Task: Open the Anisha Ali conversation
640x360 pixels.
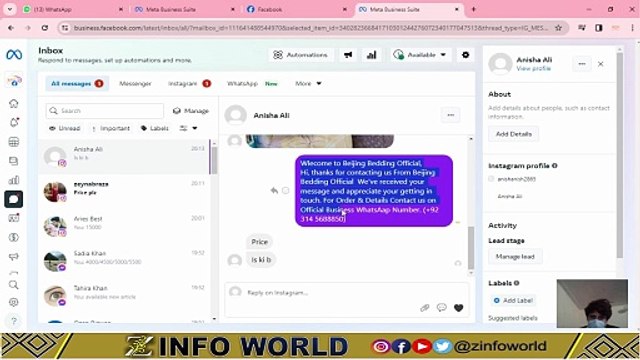Action: 124,157
